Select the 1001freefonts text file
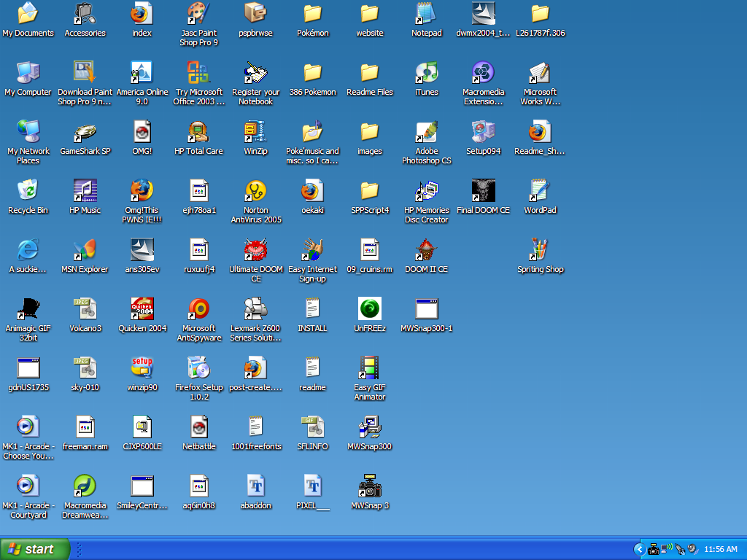 pyautogui.click(x=255, y=427)
